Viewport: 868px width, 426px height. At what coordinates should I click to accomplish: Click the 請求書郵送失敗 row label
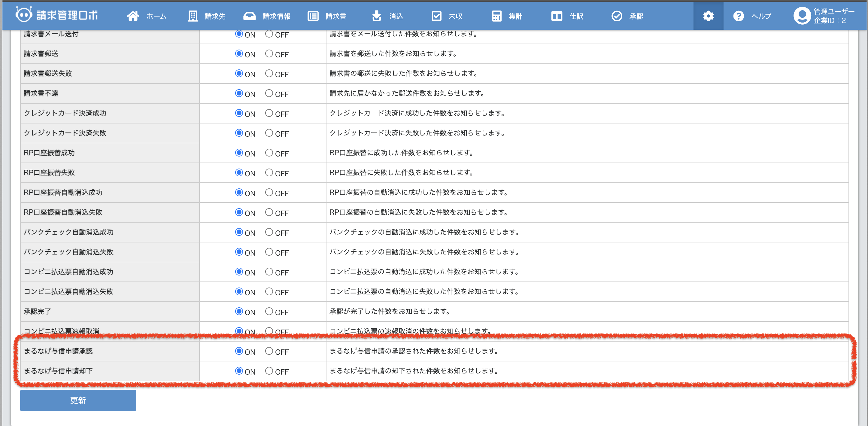[x=48, y=74]
